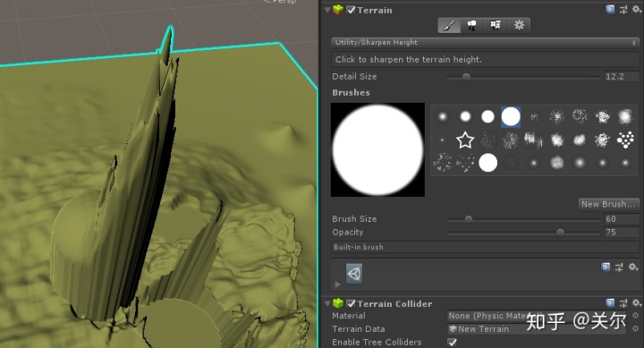Select the Paint Trees tab
The width and height of the screenshot is (644, 348).
point(472,25)
